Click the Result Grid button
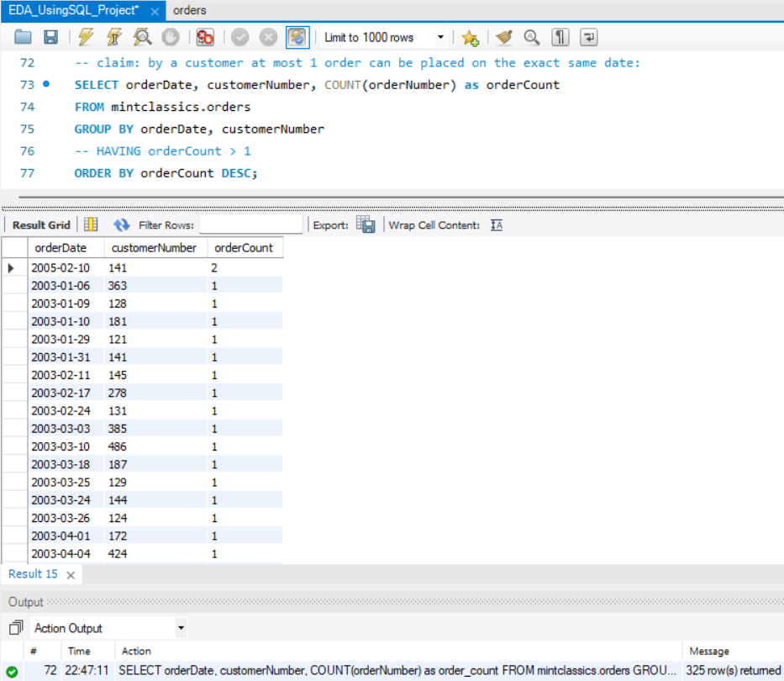The height and width of the screenshot is (681, 784). (41, 225)
